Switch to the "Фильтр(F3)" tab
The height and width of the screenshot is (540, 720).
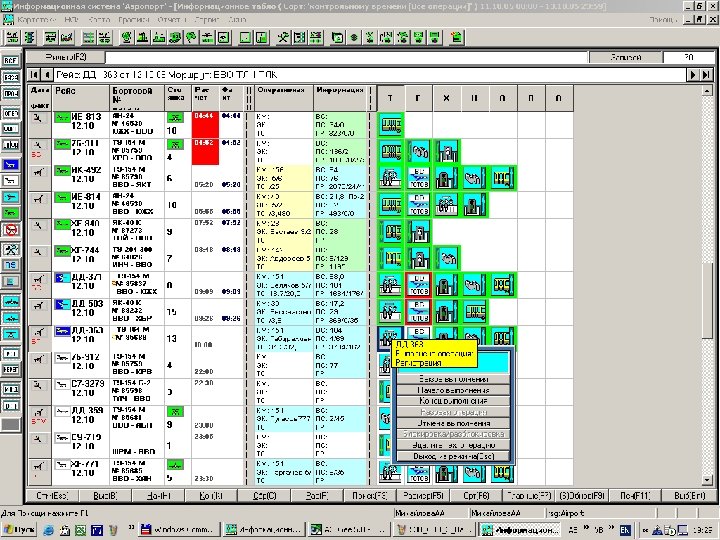click(x=68, y=58)
